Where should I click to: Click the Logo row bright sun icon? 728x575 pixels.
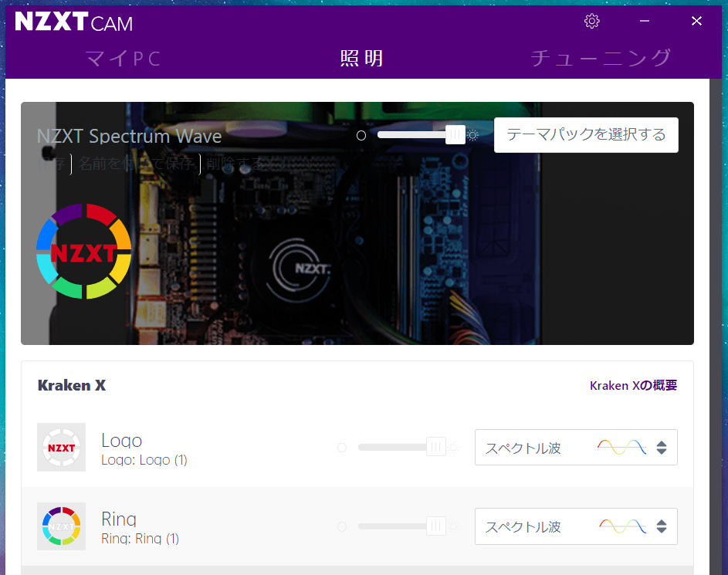tap(454, 448)
